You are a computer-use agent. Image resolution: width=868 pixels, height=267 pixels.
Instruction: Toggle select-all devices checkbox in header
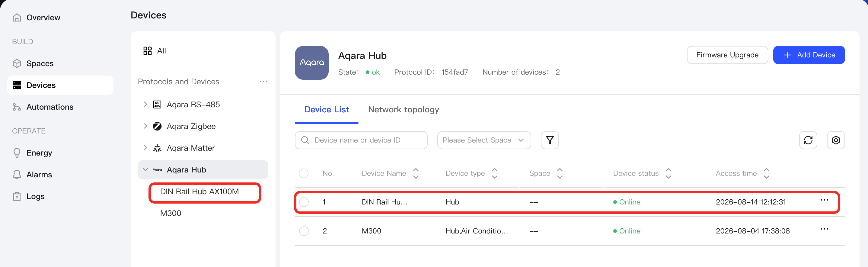click(x=304, y=173)
